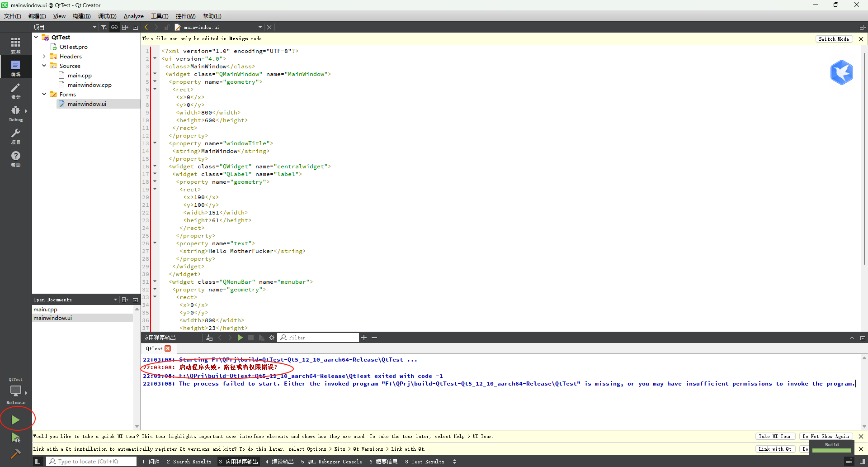Viewport: 868px width, 467px height.
Task: Zoom in the output pane text
Action: pyautogui.click(x=364, y=338)
